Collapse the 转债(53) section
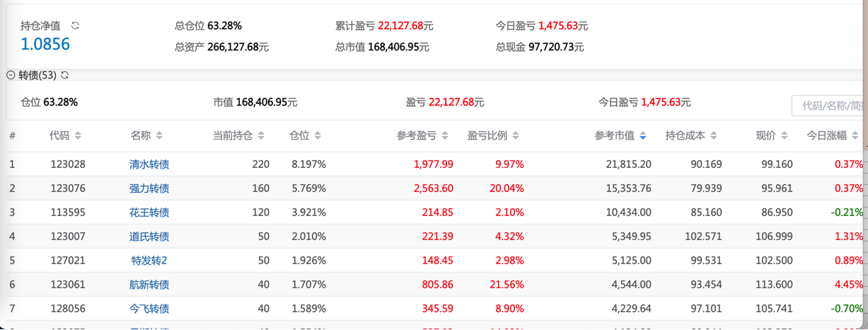The width and height of the screenshot is (868, 330). (x=11, y=75)
